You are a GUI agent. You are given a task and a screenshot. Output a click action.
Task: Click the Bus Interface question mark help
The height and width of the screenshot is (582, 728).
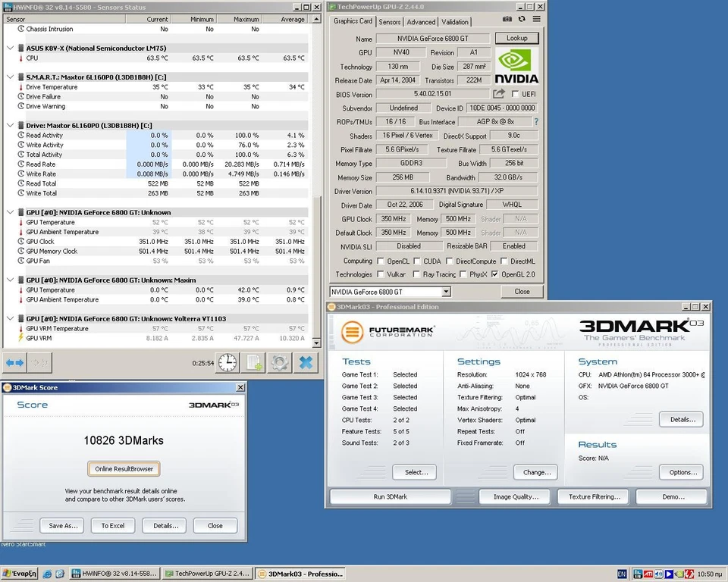536,121
